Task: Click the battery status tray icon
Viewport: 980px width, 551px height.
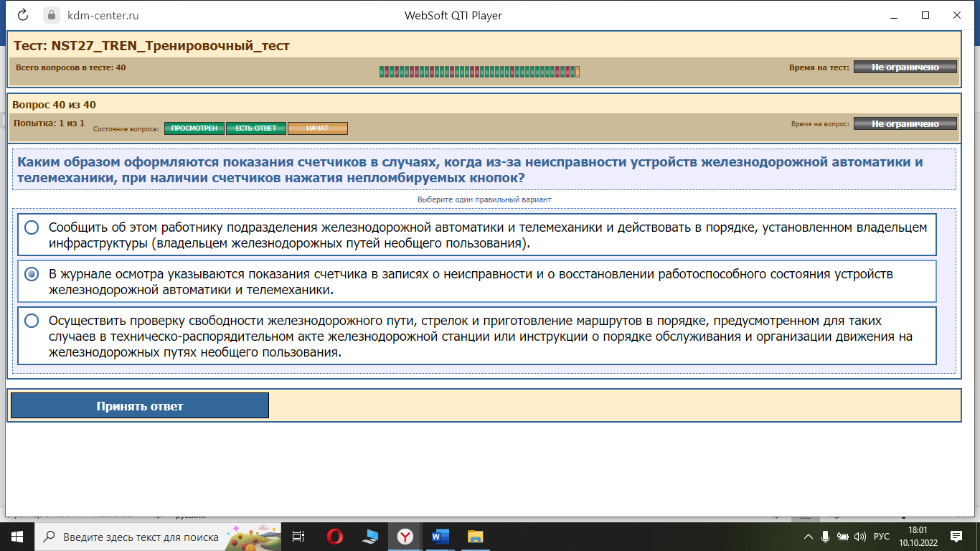Action: click(x=842, y=536)
